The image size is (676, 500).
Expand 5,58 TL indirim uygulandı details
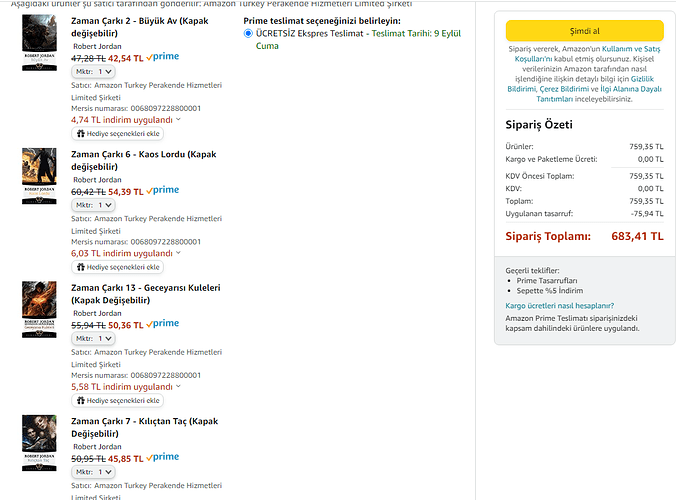click(x=125, y=387)
